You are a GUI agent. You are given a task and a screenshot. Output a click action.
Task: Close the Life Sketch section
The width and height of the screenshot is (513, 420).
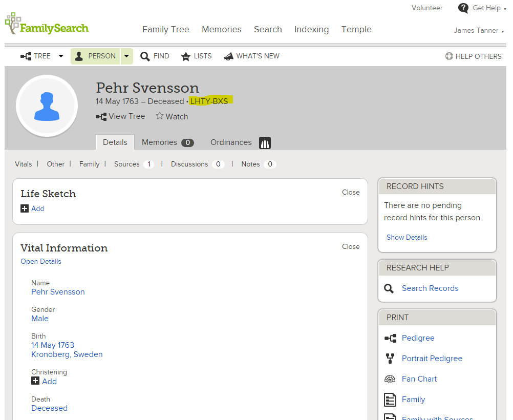point(351,193)
